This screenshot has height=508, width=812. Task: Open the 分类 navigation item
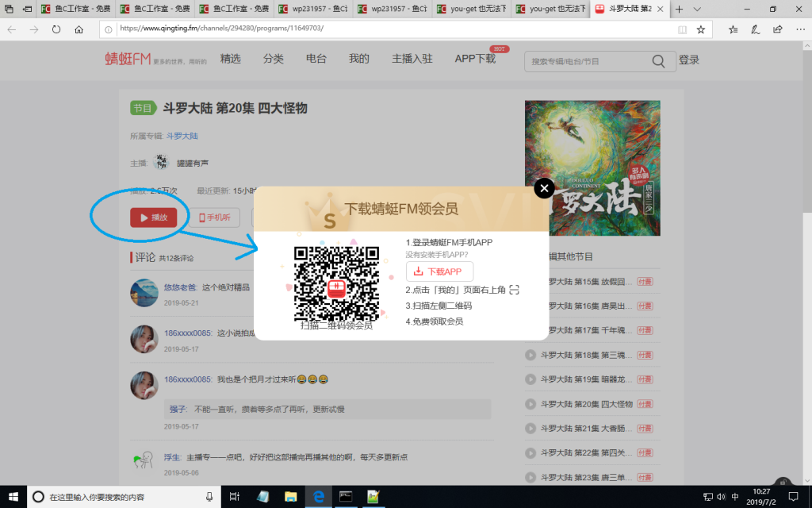274,59
